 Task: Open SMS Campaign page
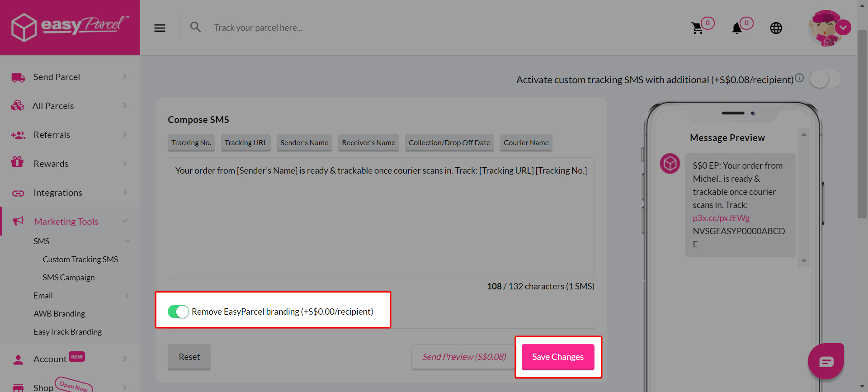69,277
